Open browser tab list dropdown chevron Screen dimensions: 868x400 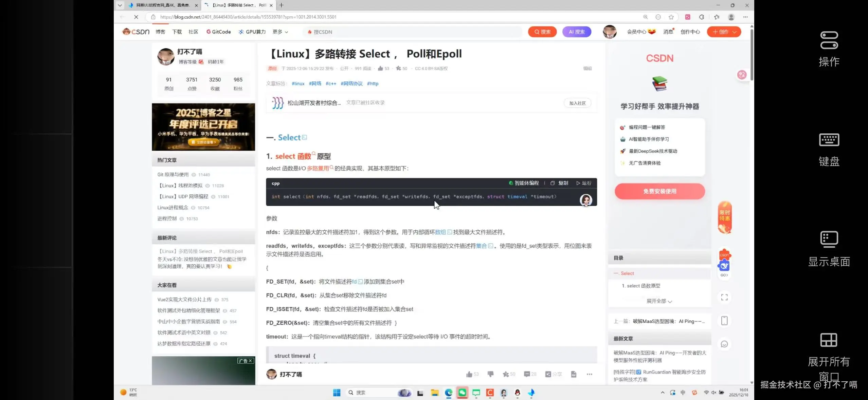(x=120, y=5)
